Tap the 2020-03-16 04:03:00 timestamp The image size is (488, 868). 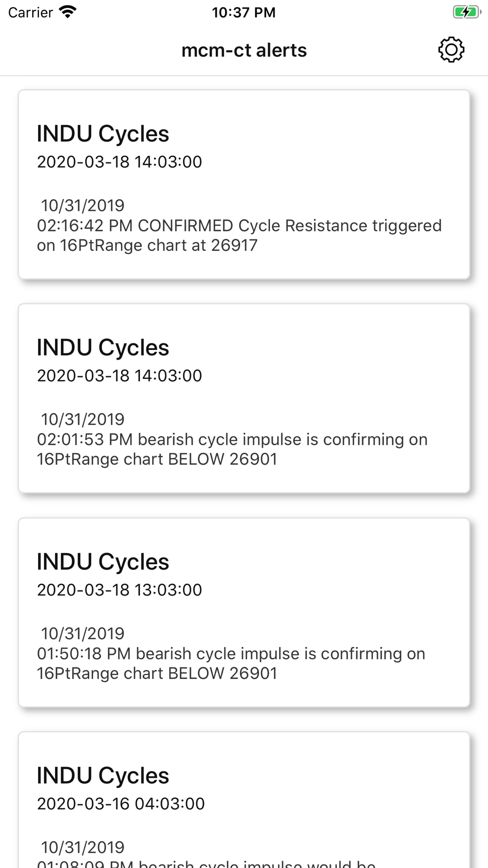[x=121, y=804]
